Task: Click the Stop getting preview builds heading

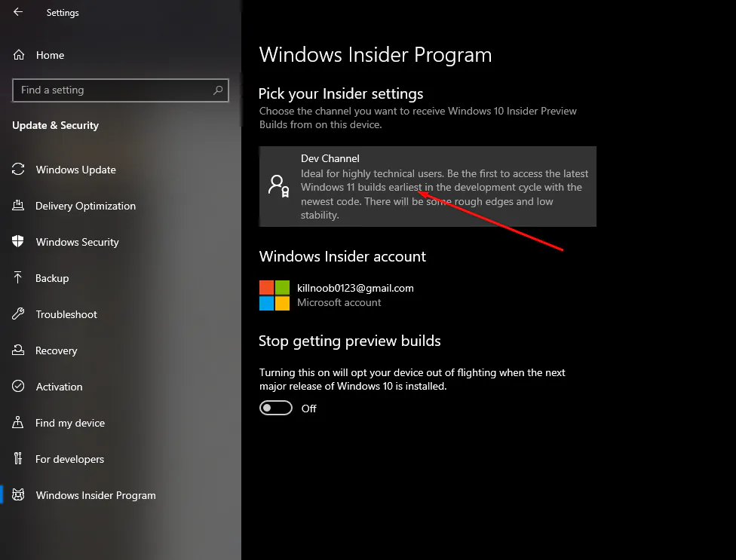Action: 350,341
